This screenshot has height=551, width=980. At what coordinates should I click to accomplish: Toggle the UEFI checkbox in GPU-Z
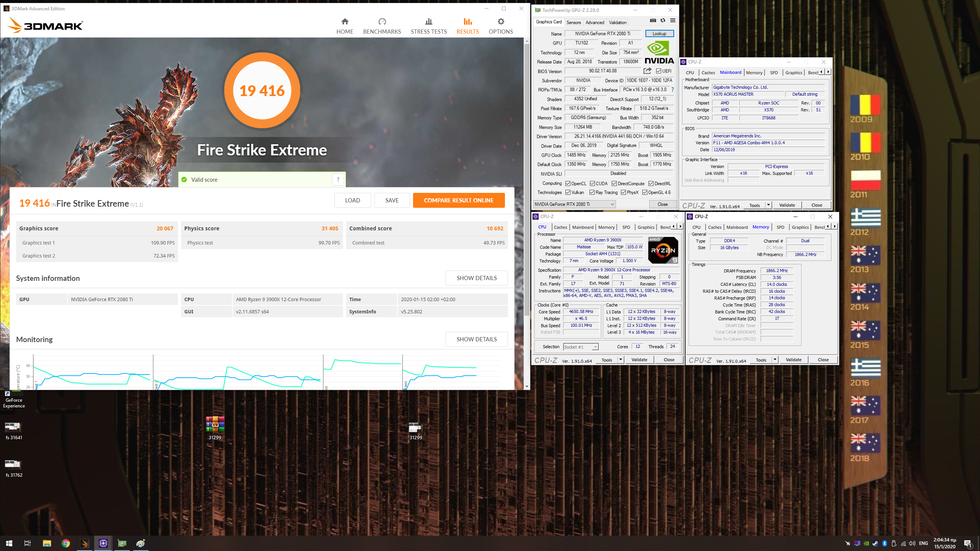click(x=658, y=71)
